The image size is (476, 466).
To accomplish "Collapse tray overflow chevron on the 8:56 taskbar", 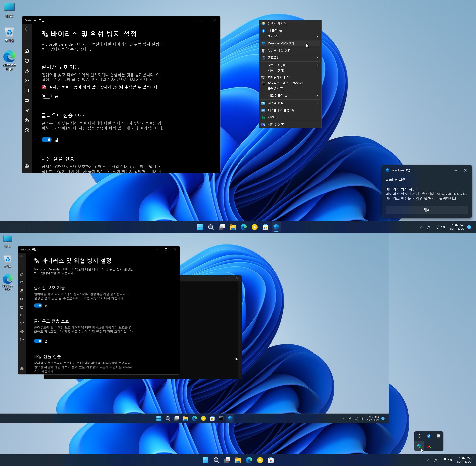I will [x=429, y=460].
